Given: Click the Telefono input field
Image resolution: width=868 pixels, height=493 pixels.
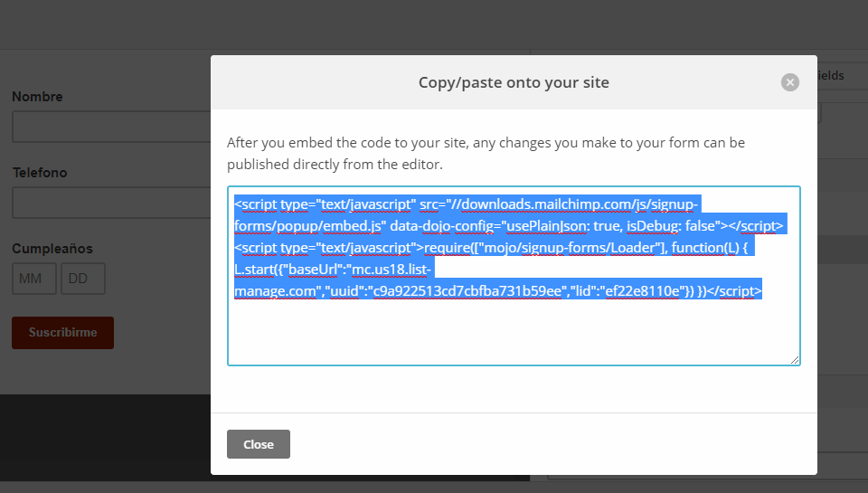Looking at the screenshot, I should pyautogui.click(x=111, y=203).
